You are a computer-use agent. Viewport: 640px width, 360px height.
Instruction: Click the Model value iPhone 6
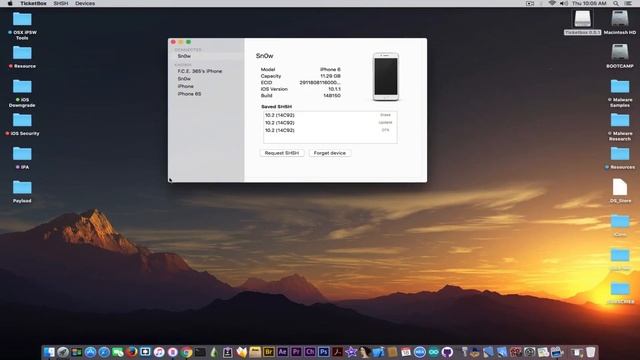[x=330, y=69]
